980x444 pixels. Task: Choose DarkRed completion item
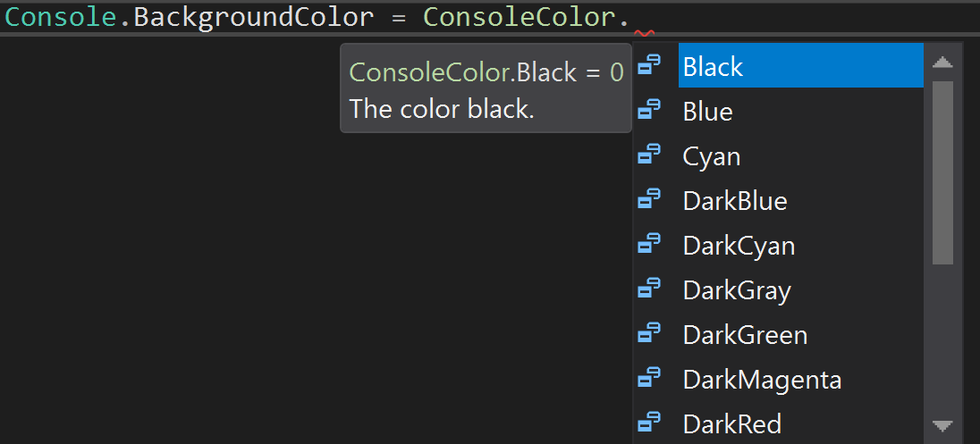click(x=800, y=424)
